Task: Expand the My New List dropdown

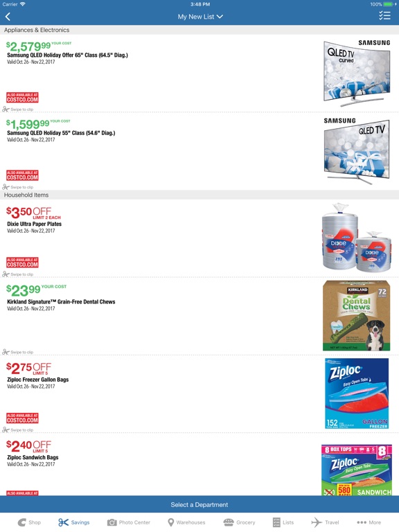Action: tap(200, 17)
